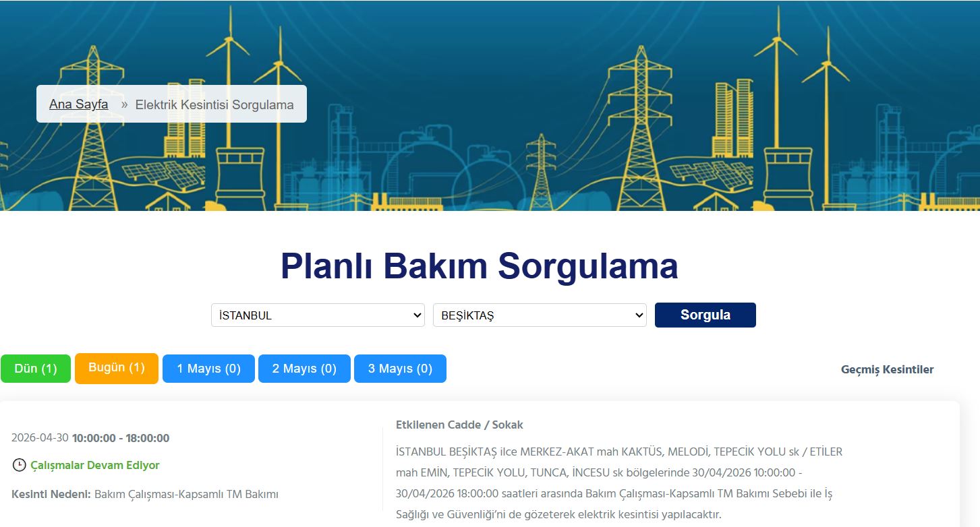Open the İSTANBUL province dropdown
This screenshot has width=980, height=527.
(318, 315)
